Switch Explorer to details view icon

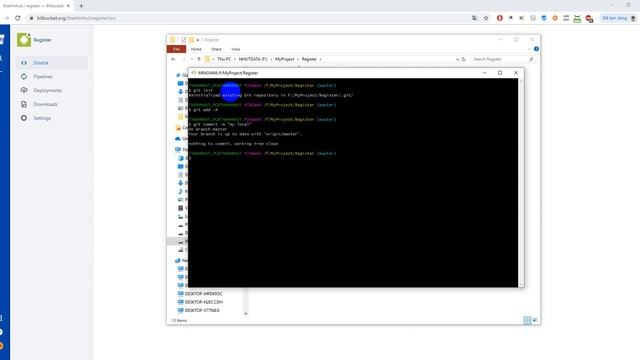pyautogui.click(x=527, y=320)
